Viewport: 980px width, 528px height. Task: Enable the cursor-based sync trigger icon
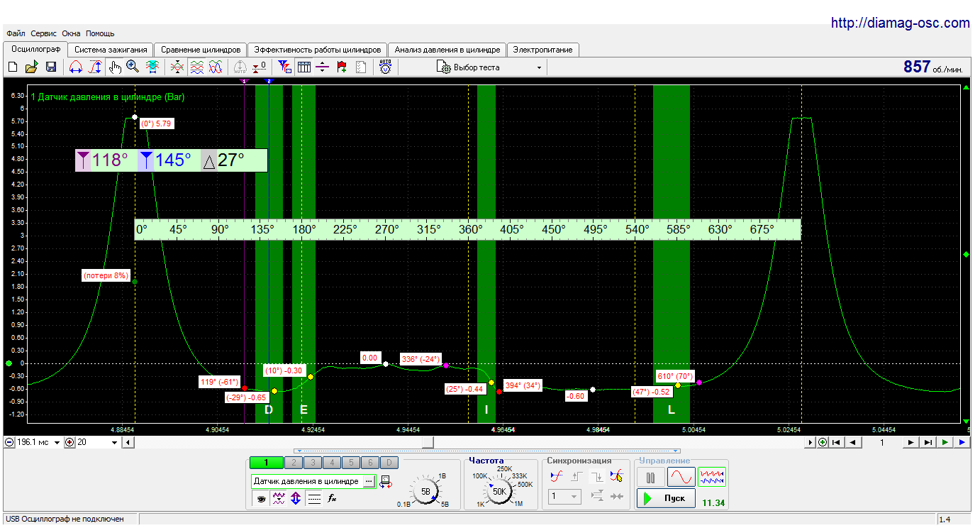tap(616, 476)
